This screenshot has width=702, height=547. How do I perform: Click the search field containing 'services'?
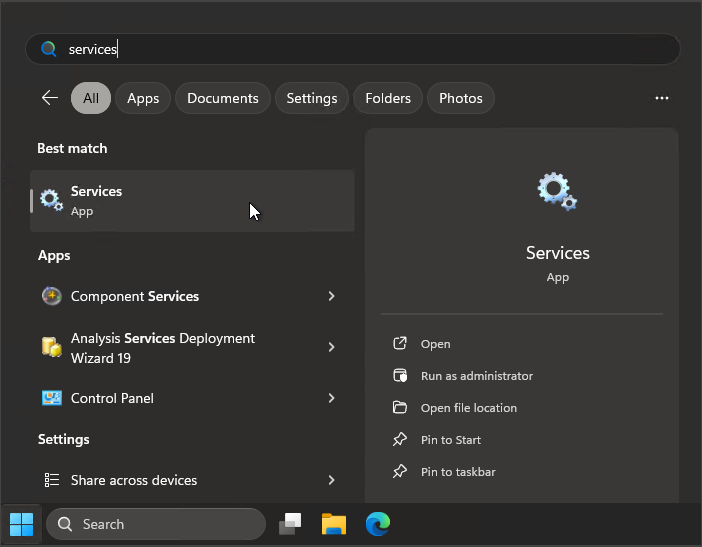[353, 49]
